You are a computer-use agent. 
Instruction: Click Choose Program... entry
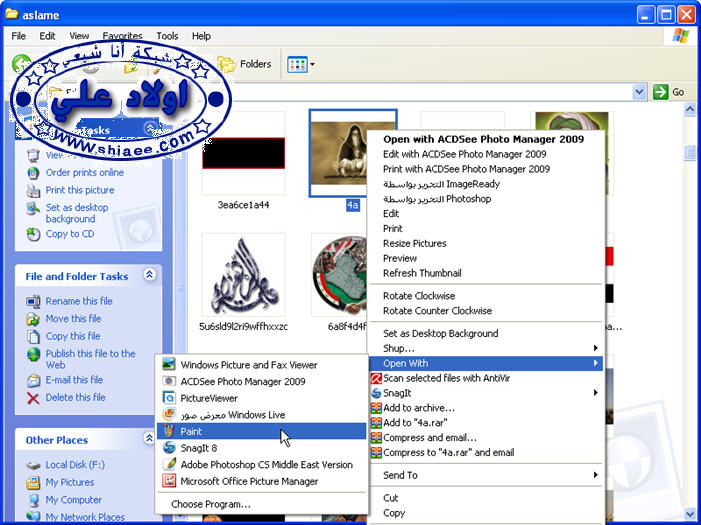tap(262, 504)
